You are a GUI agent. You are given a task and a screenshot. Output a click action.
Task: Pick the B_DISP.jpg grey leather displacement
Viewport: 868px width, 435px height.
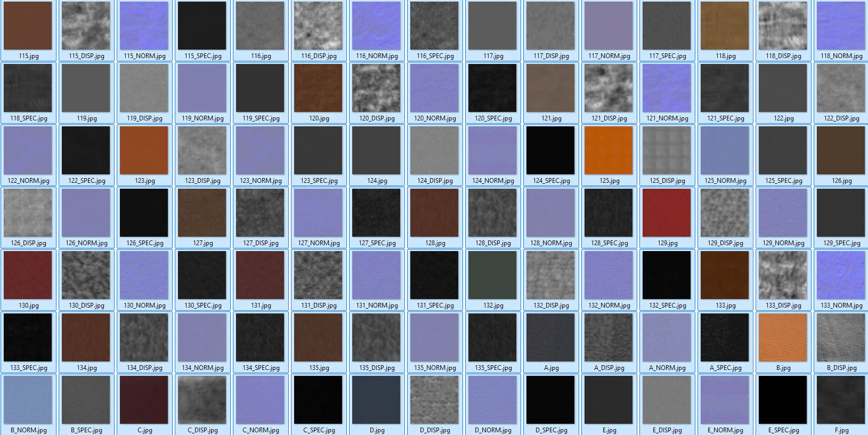841,338
